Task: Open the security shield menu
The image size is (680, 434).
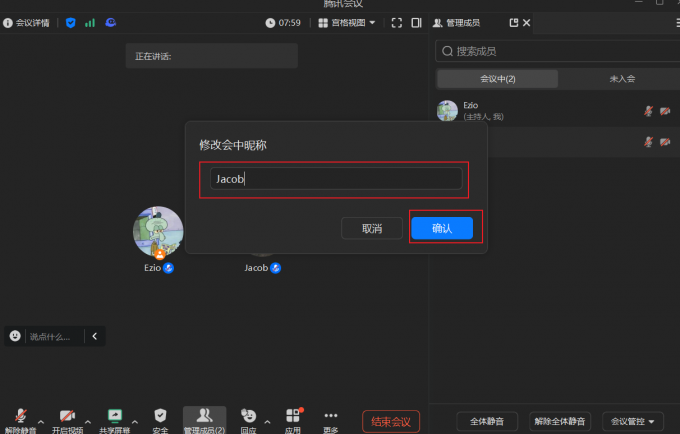Action: (x=160, y=421)
